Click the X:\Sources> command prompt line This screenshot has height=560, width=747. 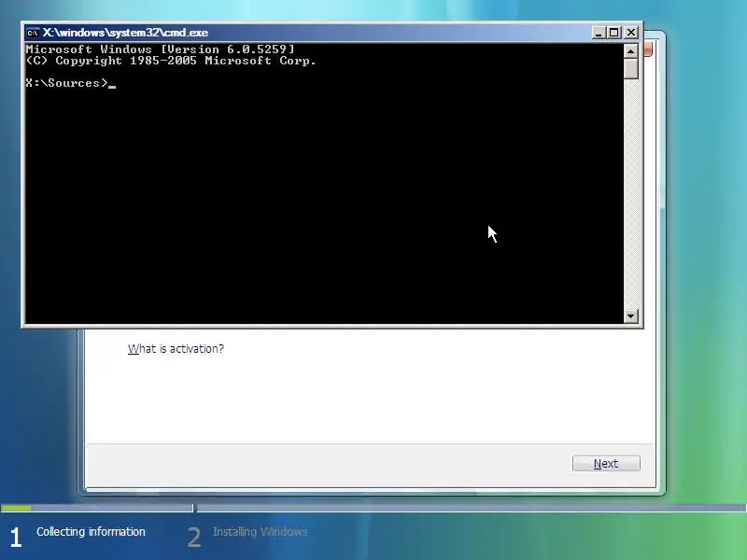(x=71, y=83)
